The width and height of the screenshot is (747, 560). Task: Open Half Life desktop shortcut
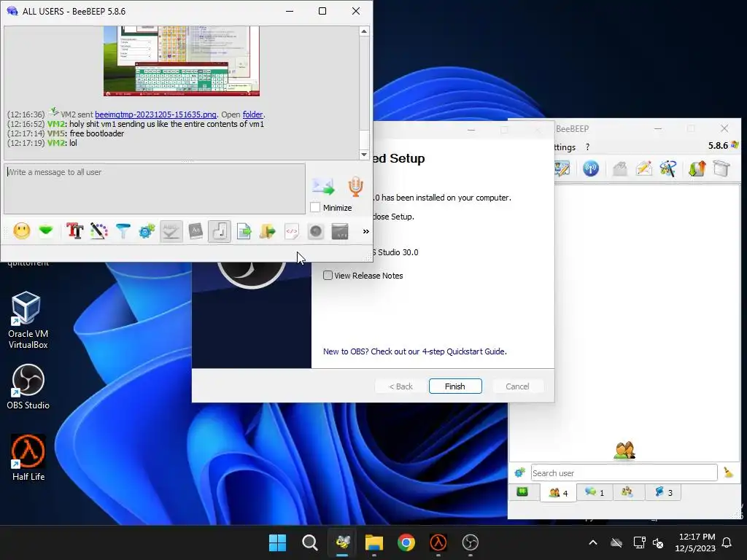28,458
